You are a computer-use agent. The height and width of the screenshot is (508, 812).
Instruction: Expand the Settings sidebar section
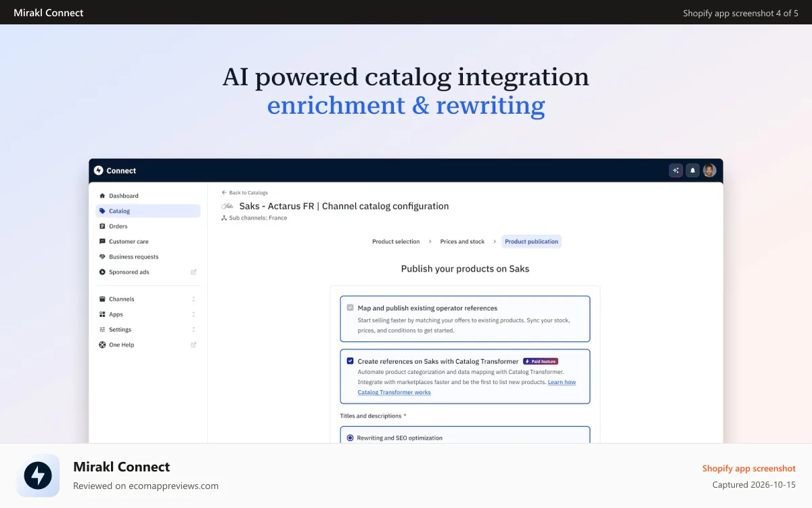click(194, 329)
